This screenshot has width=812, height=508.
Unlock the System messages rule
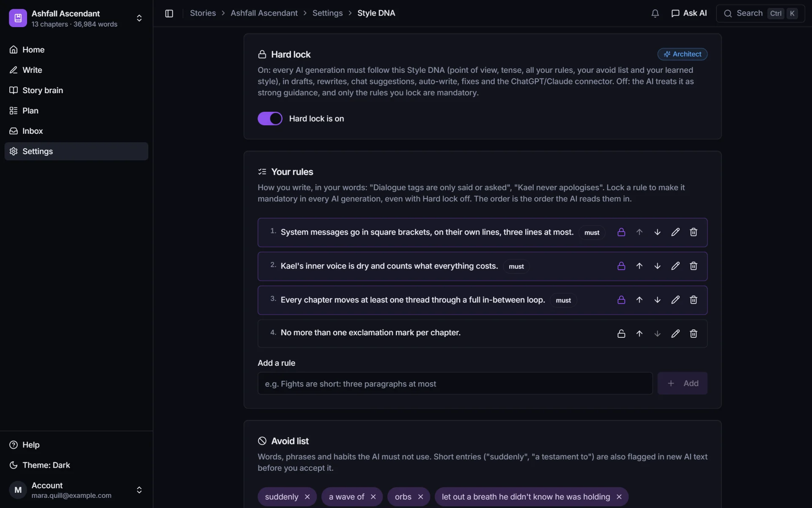click(621, 232)
